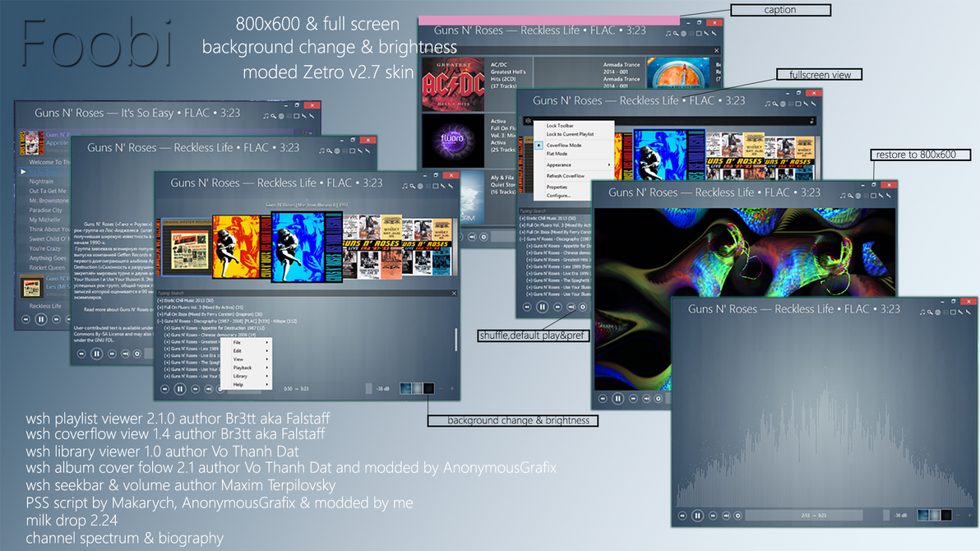Select 'Nightrain' in the It's So Easy playlist
The height and width of the screenshot is (551, 980).
[41, 182]
